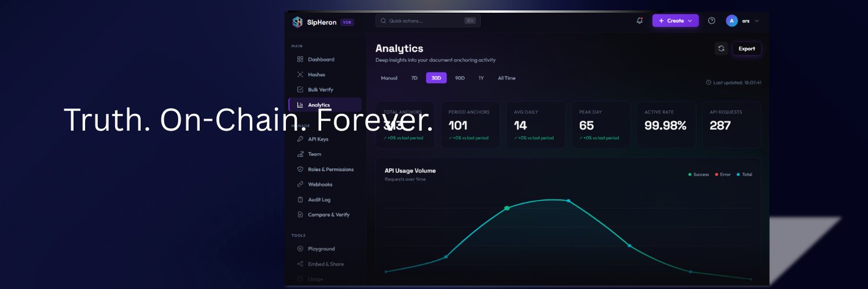The height and width of the screenshot is (289, 868).
Task: Click the VDR badge
Action: tap(347, 22)
